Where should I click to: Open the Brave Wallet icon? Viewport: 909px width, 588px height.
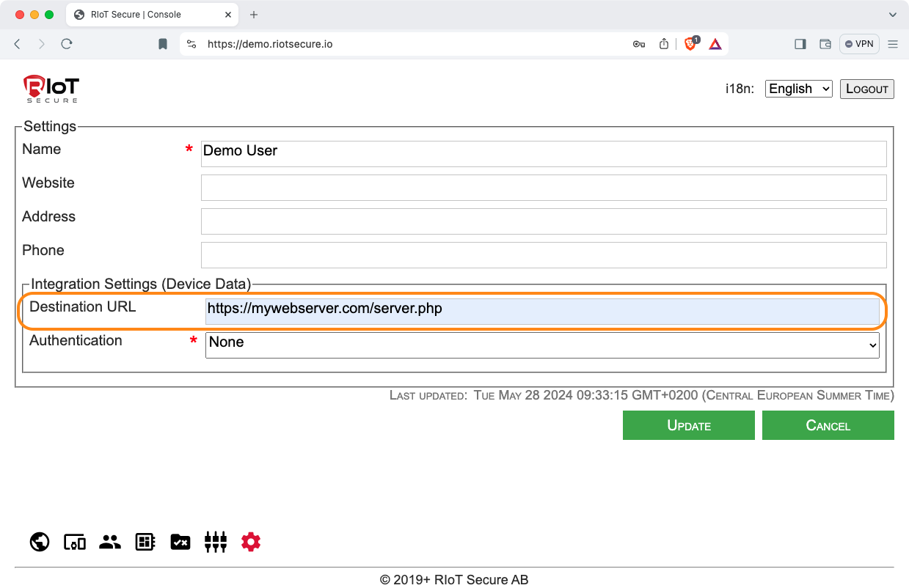pyautogui.click(x=825, y=44)
